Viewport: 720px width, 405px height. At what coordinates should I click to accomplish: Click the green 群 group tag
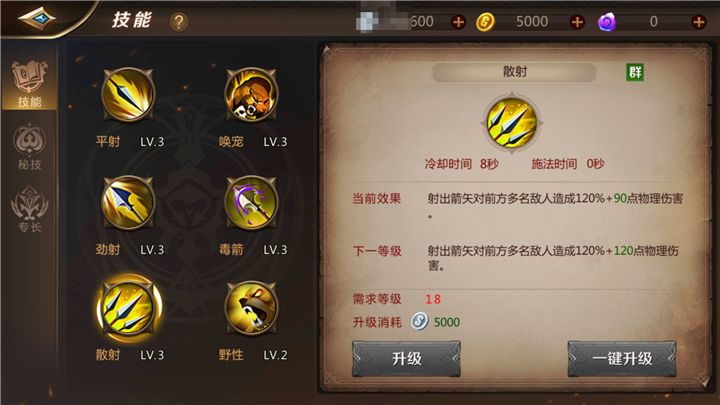point(635,72)
